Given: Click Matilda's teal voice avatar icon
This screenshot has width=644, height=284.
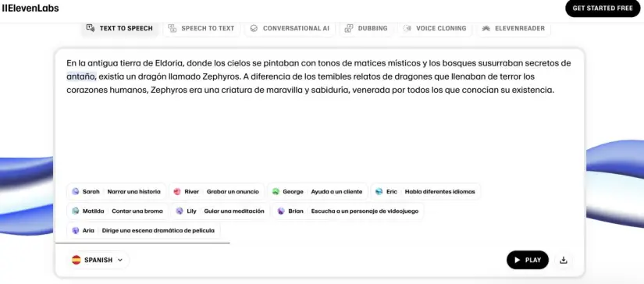Looking at the screenshot, I should point(75,211).
